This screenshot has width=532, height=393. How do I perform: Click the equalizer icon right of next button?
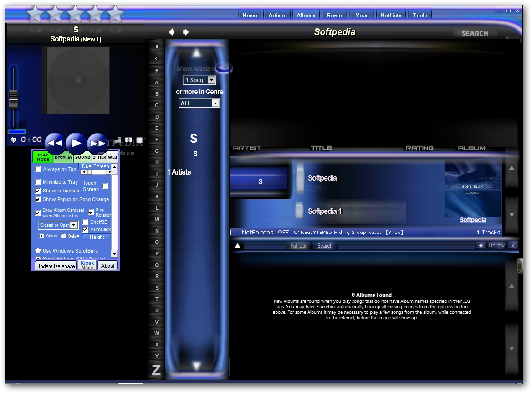click(x=119, y=140)
